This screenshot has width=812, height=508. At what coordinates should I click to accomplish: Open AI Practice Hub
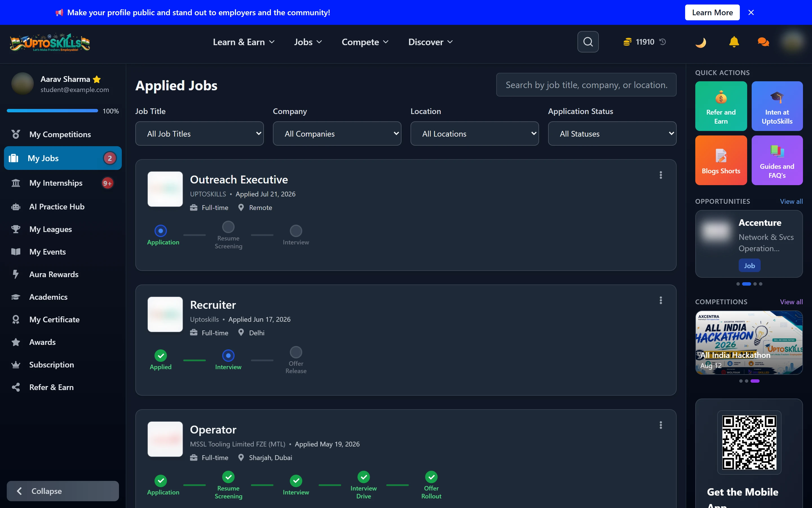coord(63,207)
